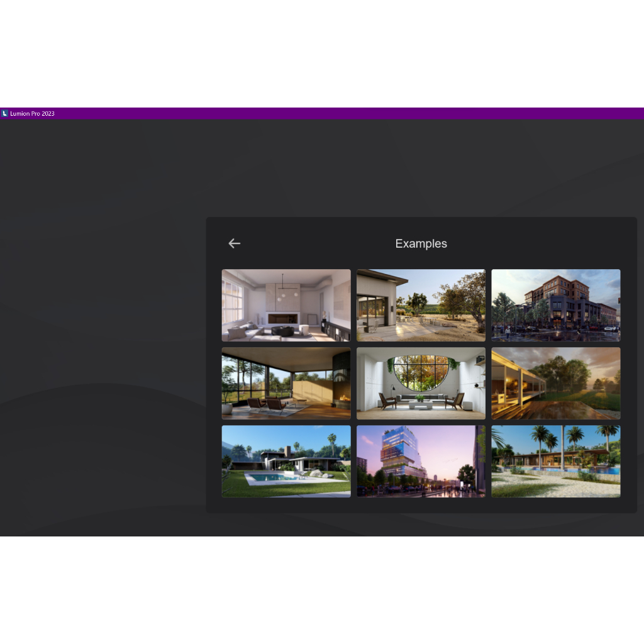Select the scene with pendant lamp and sofa

[286, 305]
